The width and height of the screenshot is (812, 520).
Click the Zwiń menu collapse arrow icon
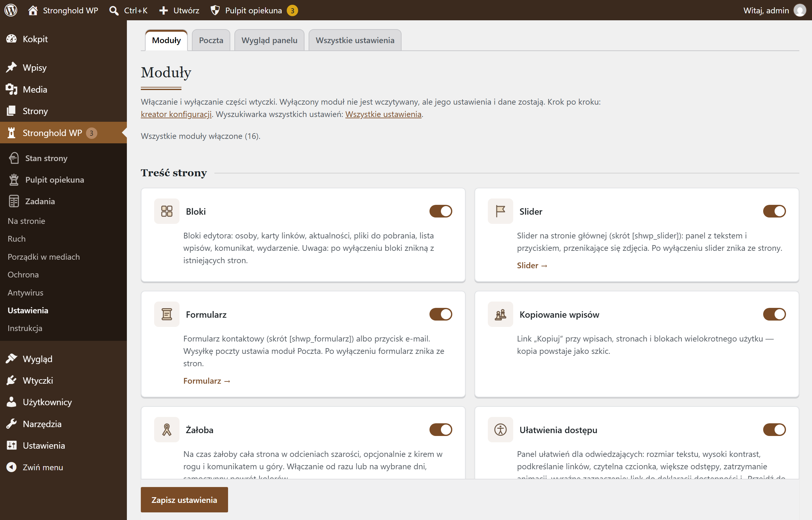(11, 467)
